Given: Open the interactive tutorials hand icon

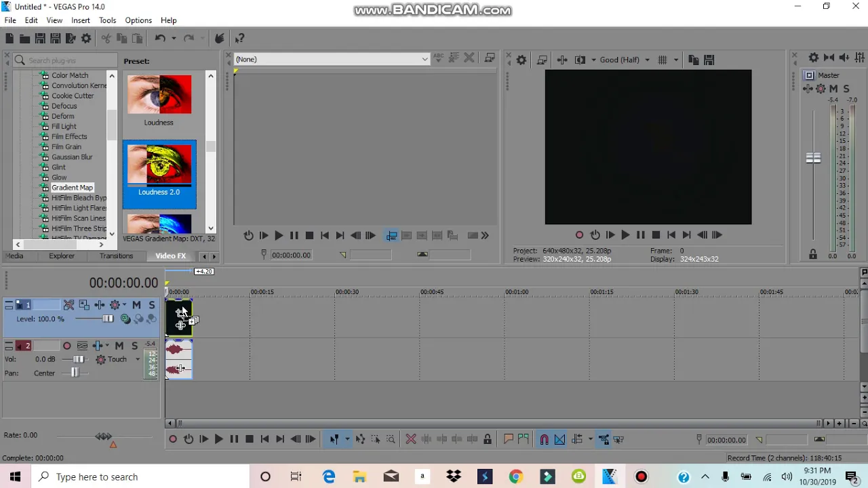Looking at the screenshot, I should tap(219, 39).
